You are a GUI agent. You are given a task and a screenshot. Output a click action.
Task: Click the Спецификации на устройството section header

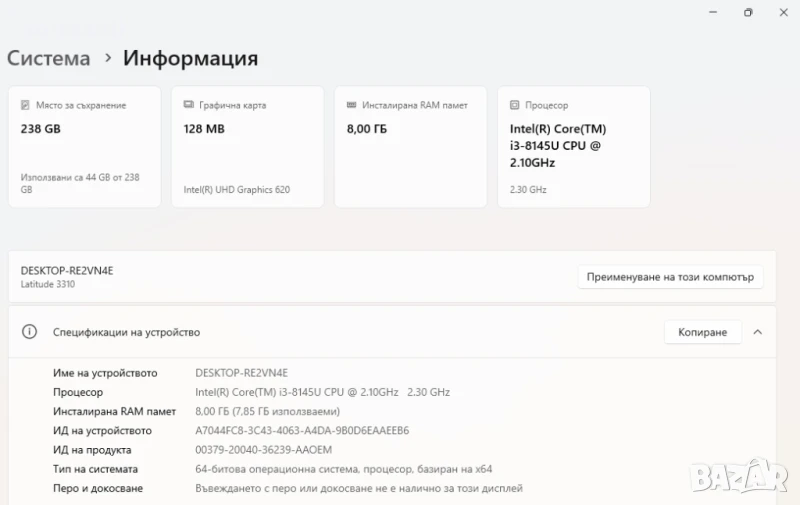(x=126, y=332)
